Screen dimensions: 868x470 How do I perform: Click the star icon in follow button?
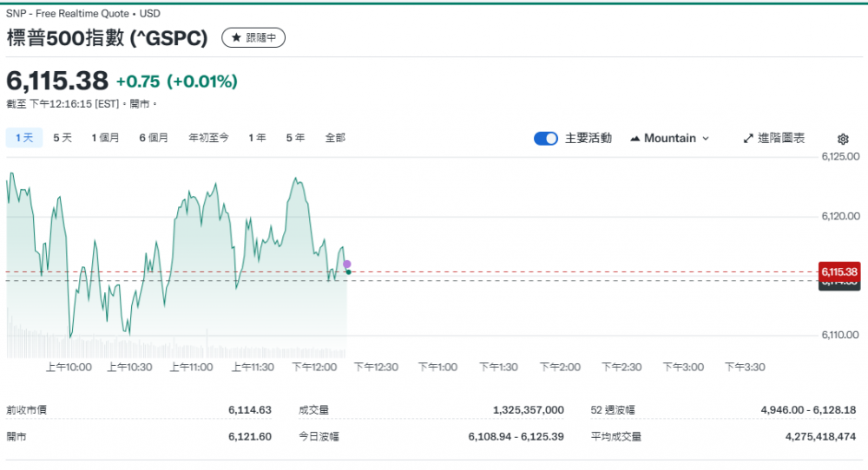pyautogui.click(x=236, y=38)
